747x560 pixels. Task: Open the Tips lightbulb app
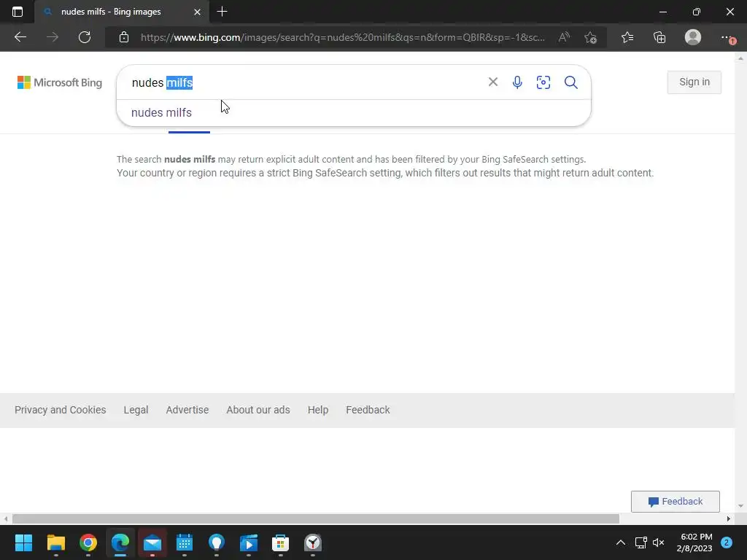tap(217, 542)
